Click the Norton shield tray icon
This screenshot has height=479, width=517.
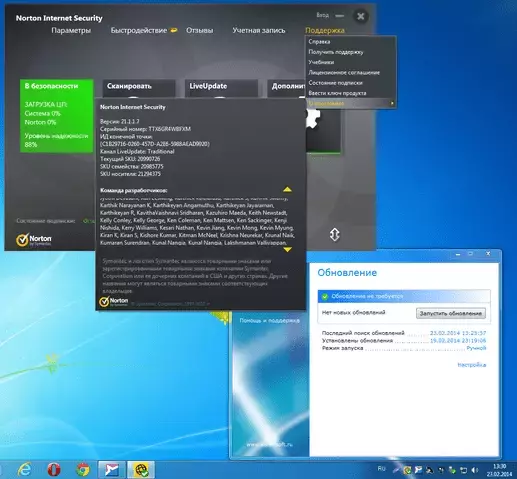[x=407, y=470]
